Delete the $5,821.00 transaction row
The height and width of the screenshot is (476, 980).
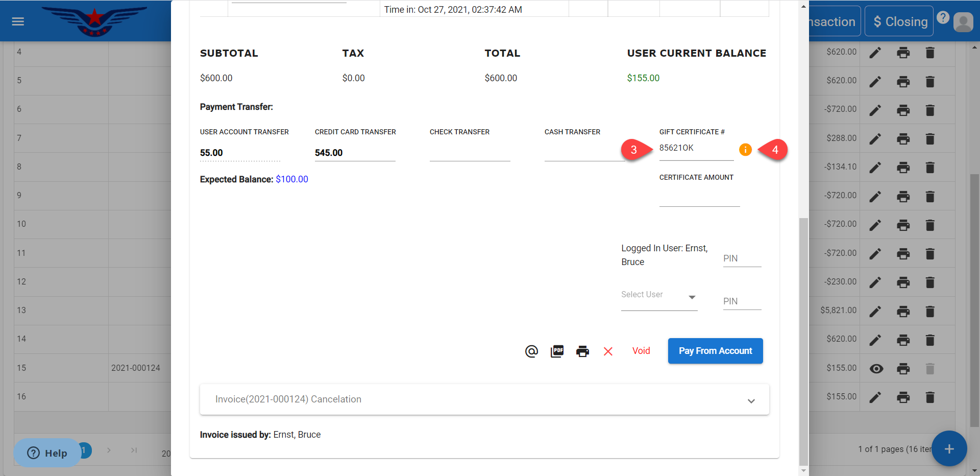pyautogui.click(x=930, y=311)
